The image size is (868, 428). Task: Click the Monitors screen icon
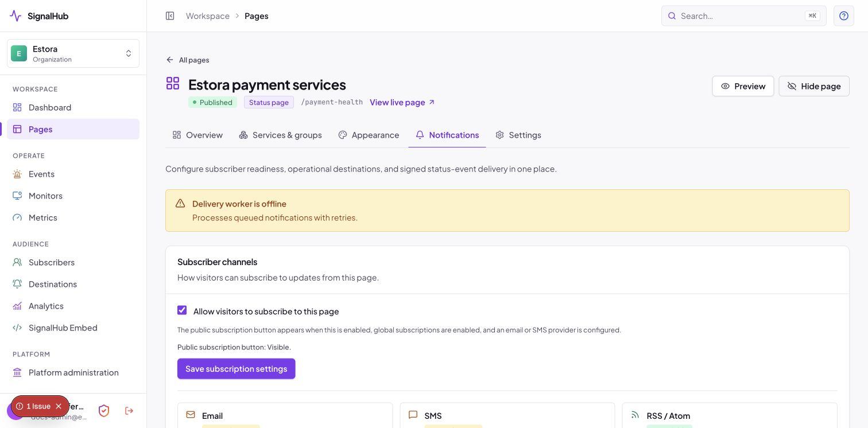tap(17, 196)
